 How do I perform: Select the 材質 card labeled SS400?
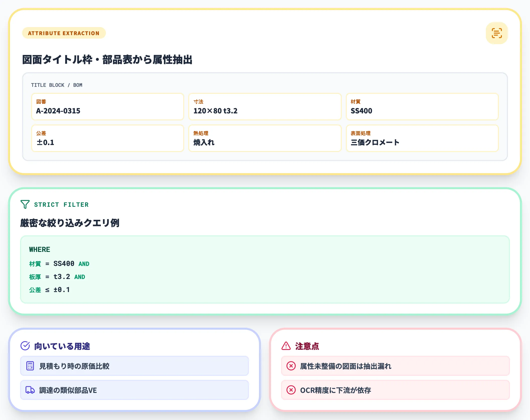[422, 107]
